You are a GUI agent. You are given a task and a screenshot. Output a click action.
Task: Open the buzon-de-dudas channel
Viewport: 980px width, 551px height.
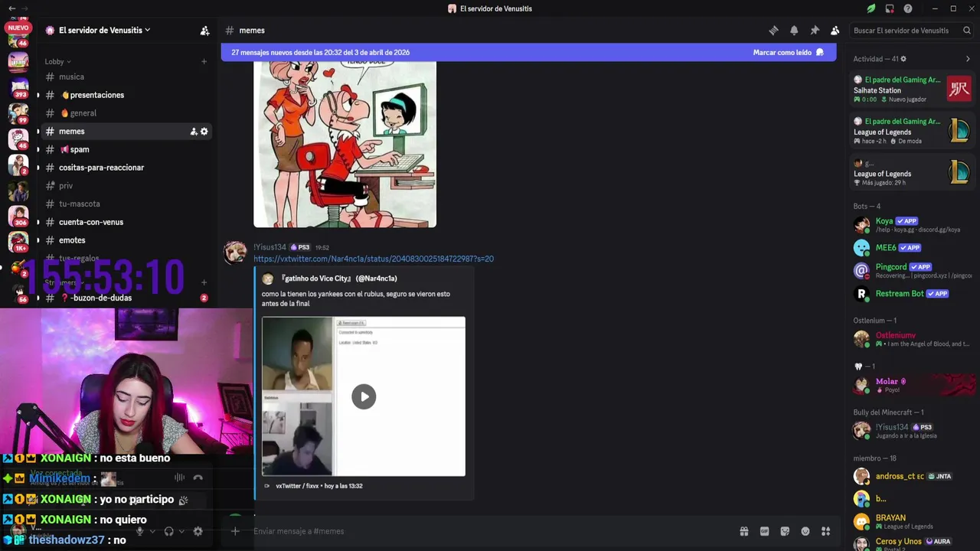pyautogui.click(x=126, y=298)
